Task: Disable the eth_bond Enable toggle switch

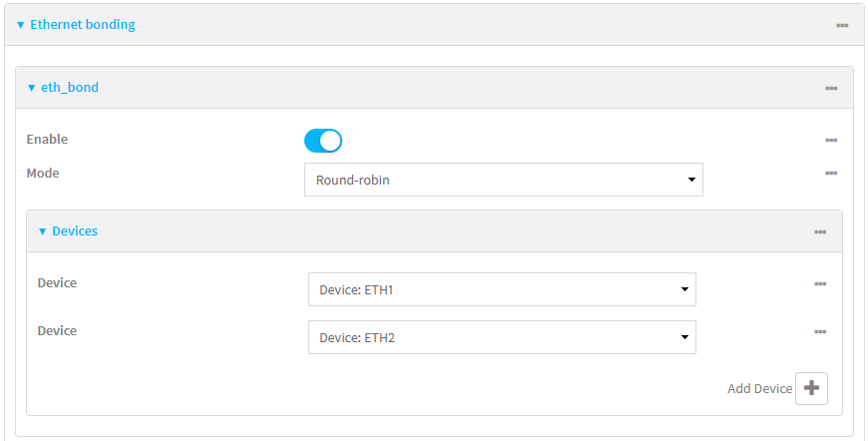Action: (x=323, y=141)
